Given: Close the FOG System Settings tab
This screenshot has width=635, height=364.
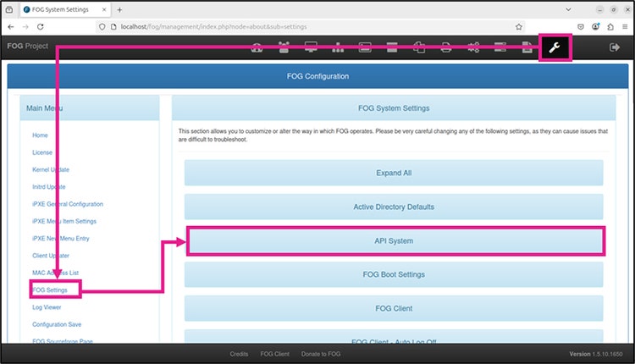Looking at the screenshot, I should [104, 9].
